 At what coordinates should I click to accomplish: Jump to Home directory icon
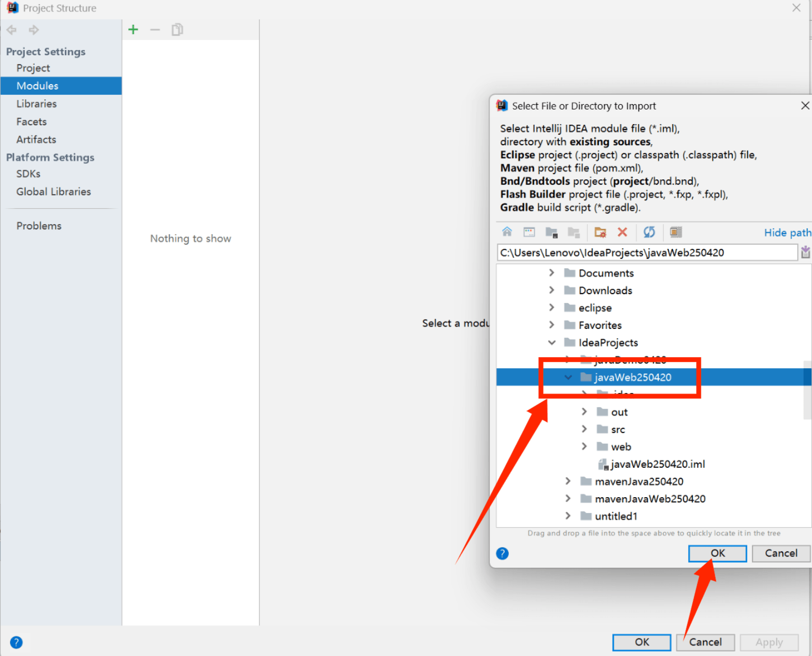click(507, 231)
